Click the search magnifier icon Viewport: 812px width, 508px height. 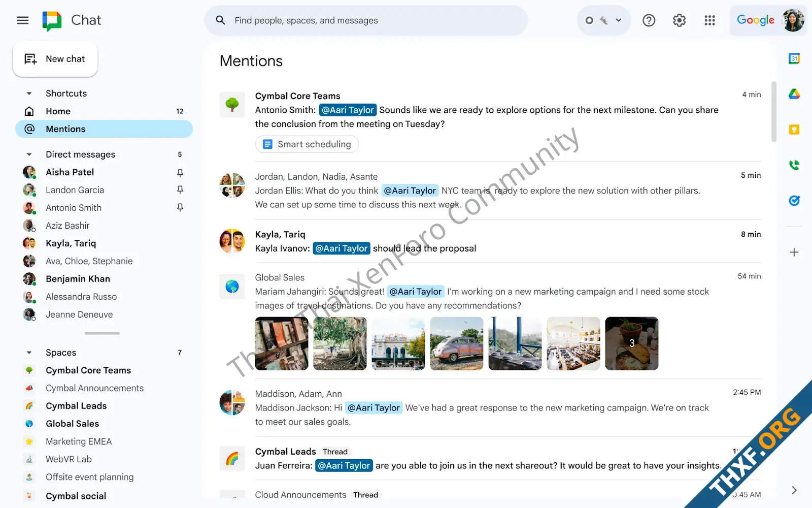(x=220, y=20)
